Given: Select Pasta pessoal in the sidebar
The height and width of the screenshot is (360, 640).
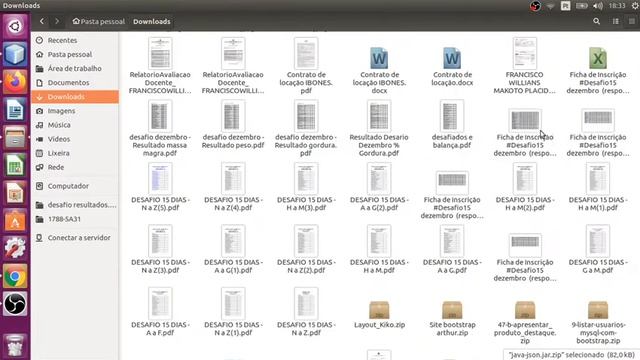Looking at the screenshot, I should coord(75,54).
